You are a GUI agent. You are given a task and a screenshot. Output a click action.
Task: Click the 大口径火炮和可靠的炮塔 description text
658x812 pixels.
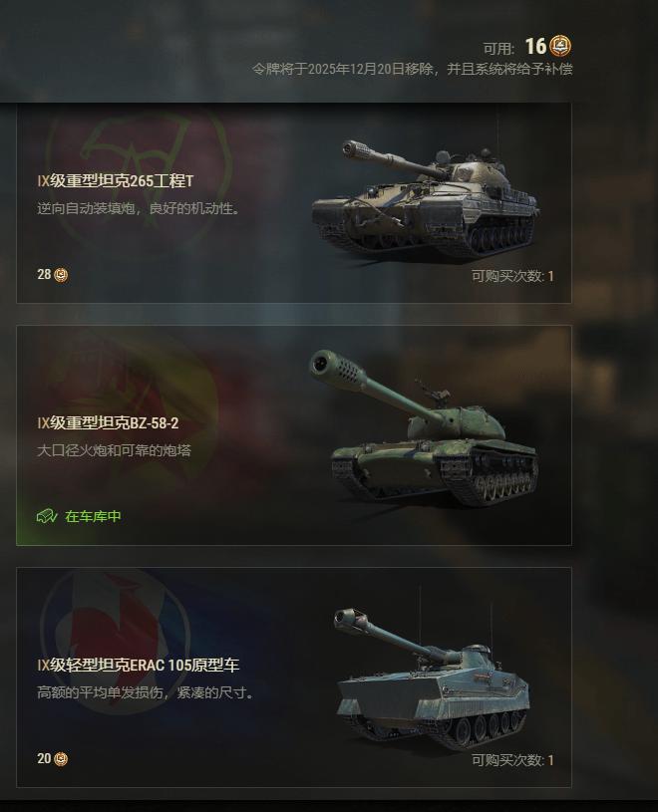point(114,450)
